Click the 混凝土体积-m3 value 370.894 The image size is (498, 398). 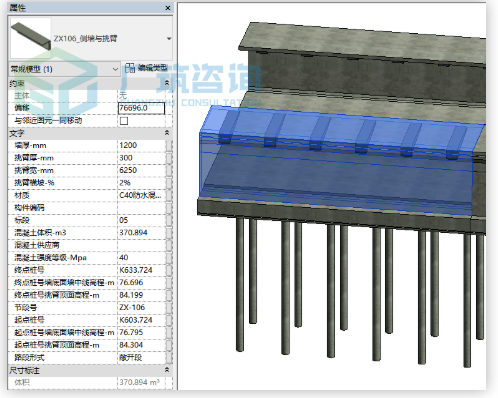click(x=142, y=233)
